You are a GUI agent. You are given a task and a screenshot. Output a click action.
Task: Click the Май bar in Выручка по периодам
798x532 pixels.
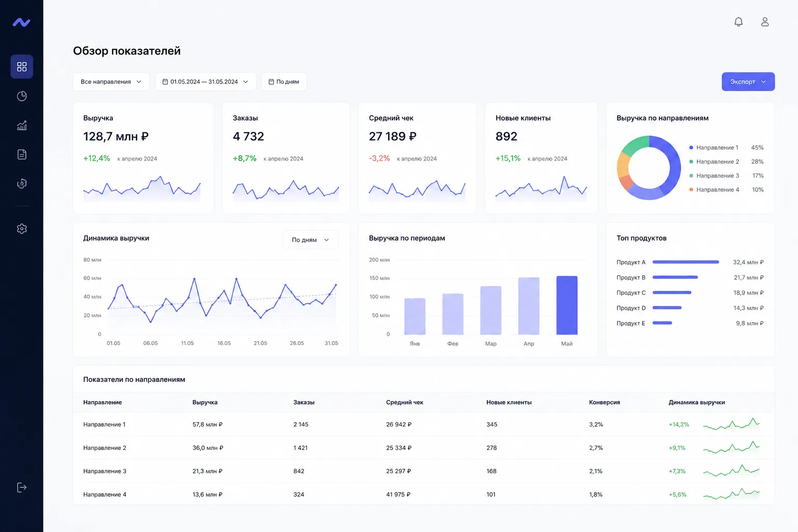pos(567,305)
